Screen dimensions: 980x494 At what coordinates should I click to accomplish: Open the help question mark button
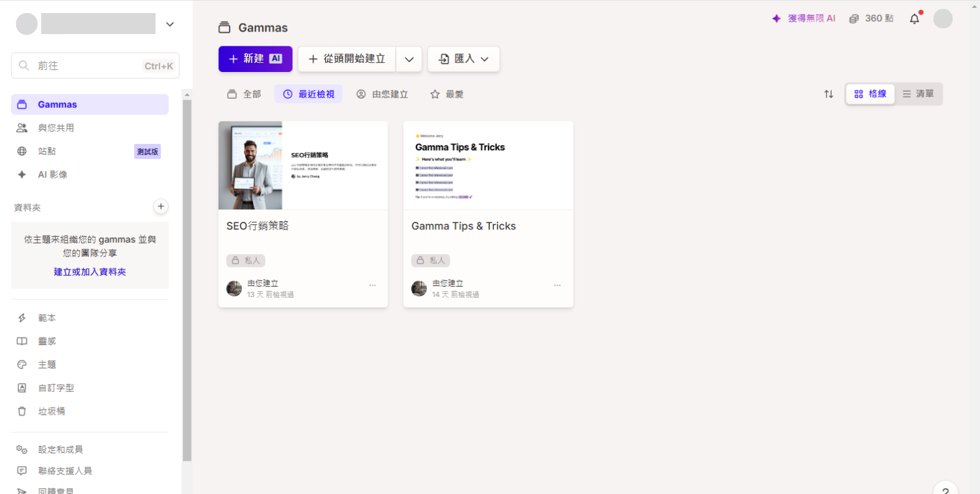tap(945, 489)
